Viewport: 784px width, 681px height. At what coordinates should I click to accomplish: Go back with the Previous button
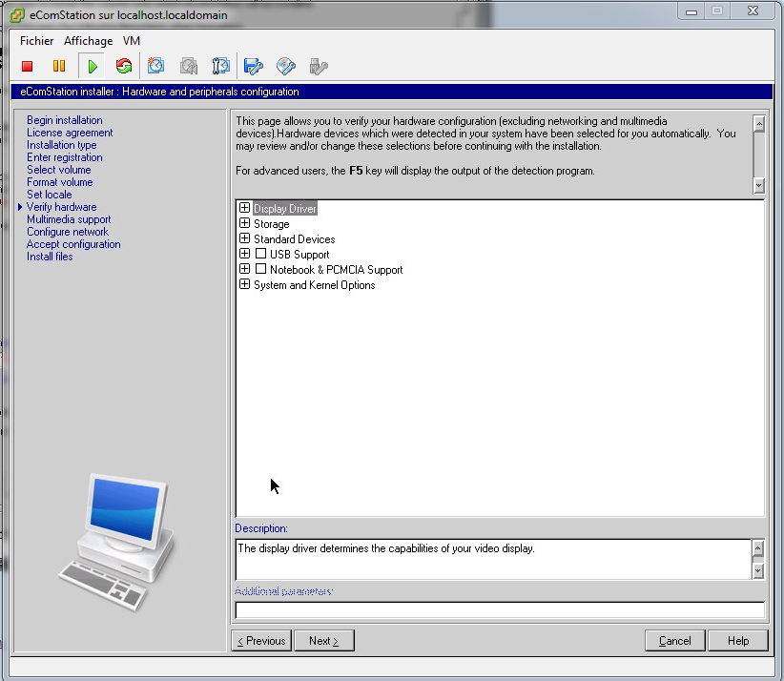(x=260, y=641)
